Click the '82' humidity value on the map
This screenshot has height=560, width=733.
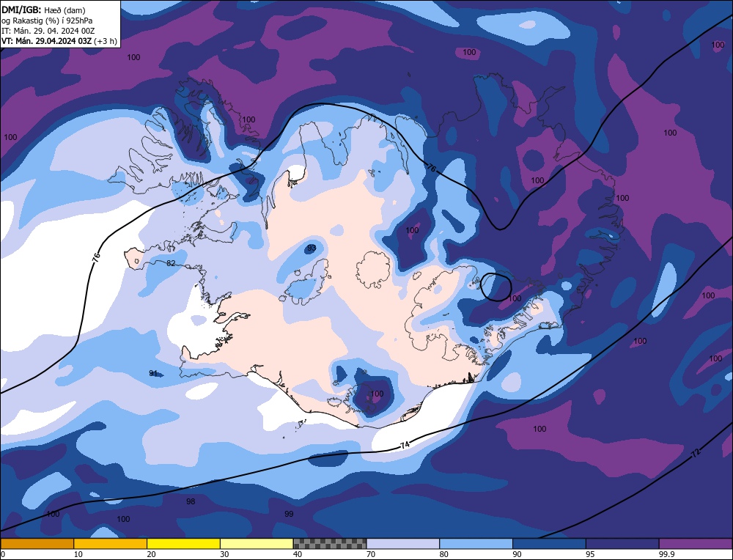(x=171, y=263)
